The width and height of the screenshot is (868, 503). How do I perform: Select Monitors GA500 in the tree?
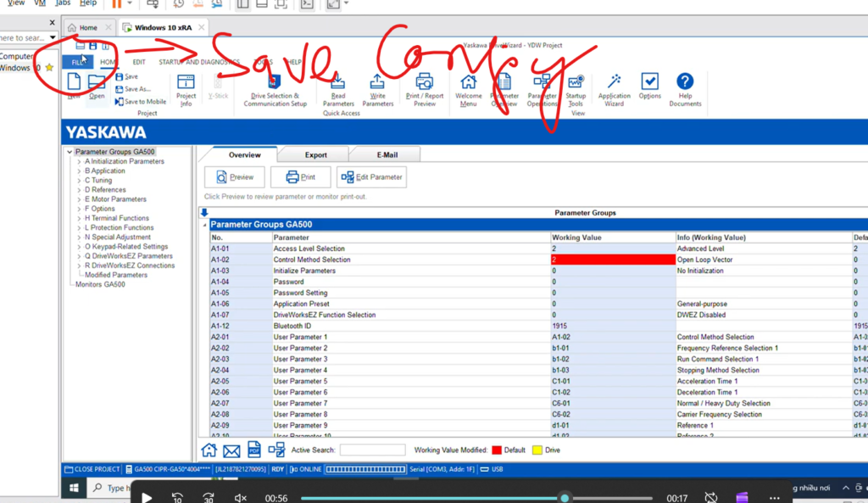pyautogui.click(x=100, y=284)
